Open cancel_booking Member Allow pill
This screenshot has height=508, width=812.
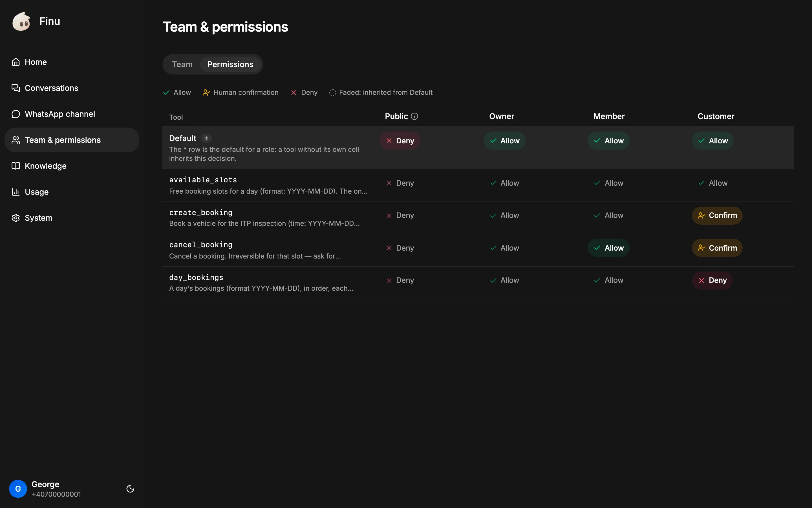pyautogui.click(x=608, y=248)
